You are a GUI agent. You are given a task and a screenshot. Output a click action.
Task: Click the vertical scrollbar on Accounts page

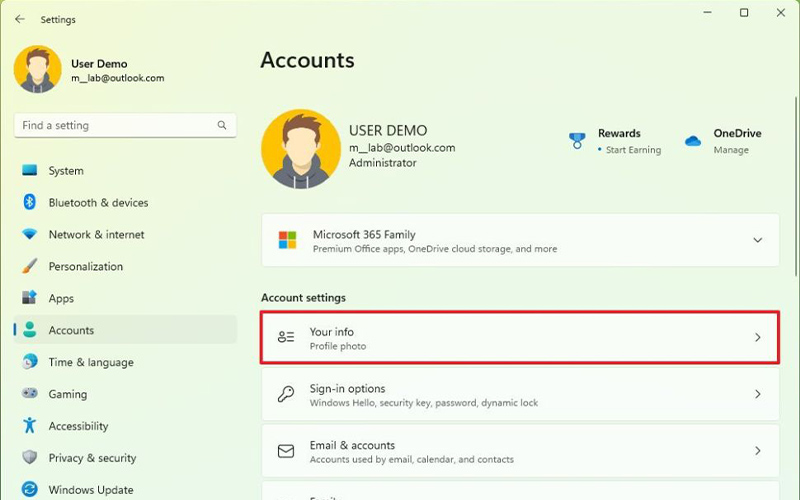pos(796,186)
